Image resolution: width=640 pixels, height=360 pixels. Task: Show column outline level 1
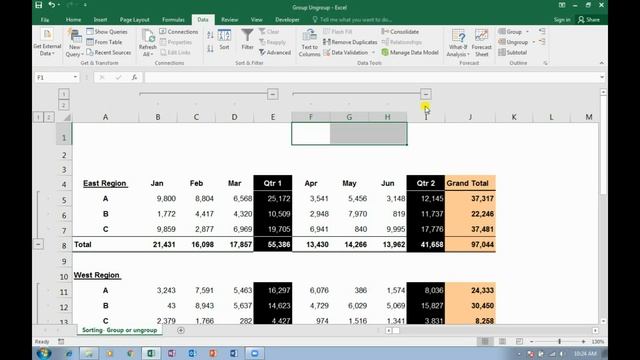pyautogui.click(x=64, y=94)
